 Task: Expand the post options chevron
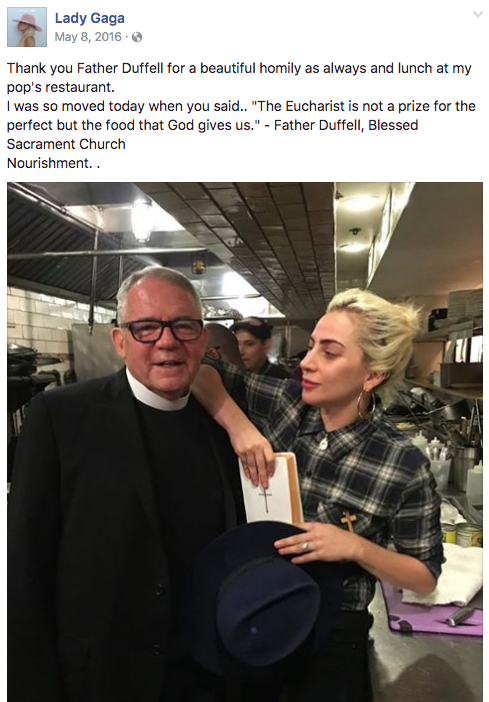[477, 14]
